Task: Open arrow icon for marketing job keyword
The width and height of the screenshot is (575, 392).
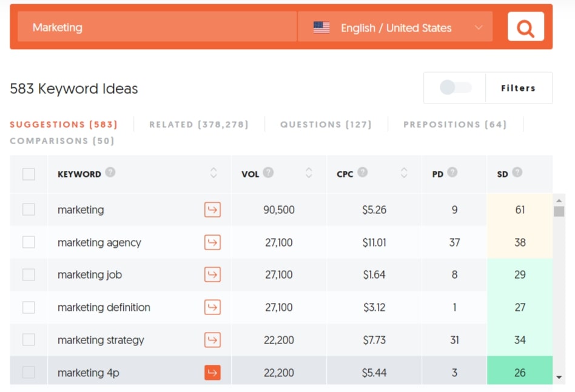Action: (x=212, y=274)
